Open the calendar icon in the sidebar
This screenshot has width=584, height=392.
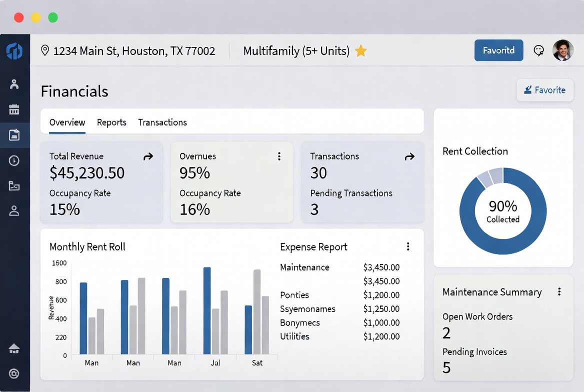coord(14,109)
